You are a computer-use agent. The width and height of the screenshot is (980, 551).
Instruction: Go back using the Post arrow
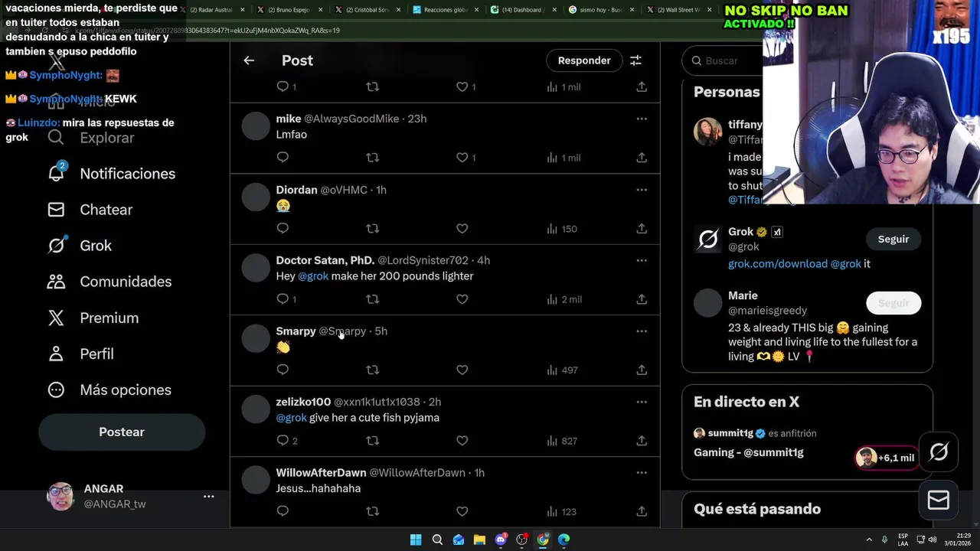[x=249, y=60]
